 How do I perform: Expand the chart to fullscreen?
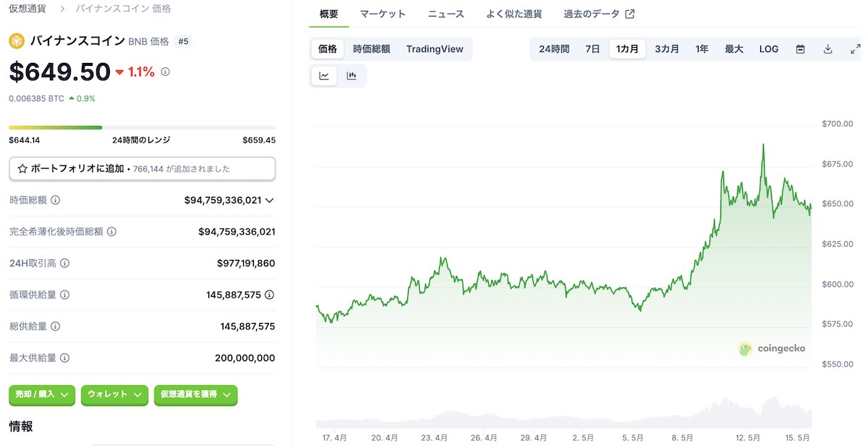pos(855,49)
